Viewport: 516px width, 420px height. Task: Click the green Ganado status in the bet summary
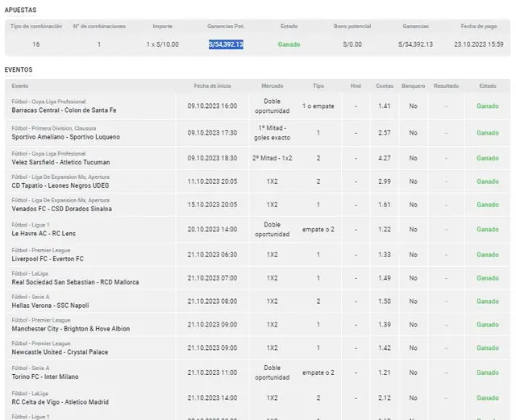pos(289,44)
